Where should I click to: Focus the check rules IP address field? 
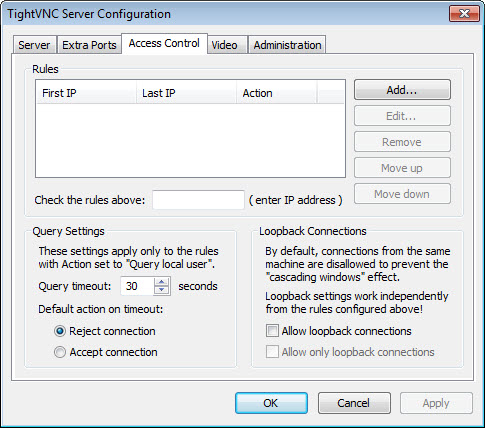(x=198, y=200)
